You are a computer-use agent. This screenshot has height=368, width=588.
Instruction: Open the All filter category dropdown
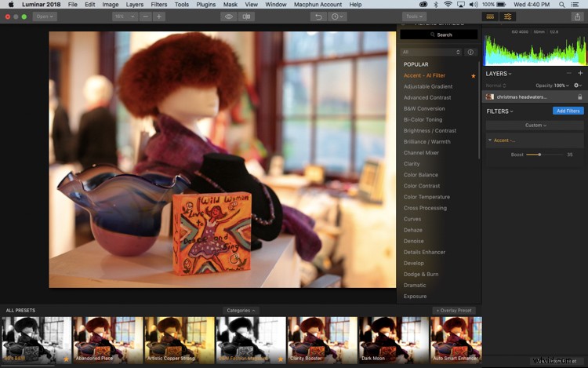pyautogui.click(x=431, y=52)
